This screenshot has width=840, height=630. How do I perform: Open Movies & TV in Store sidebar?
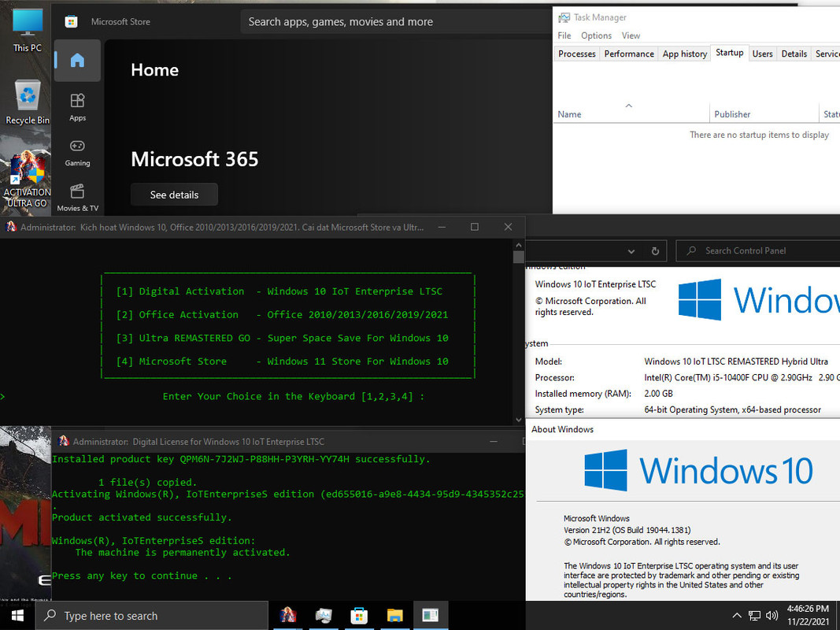[x=77, y=198]
